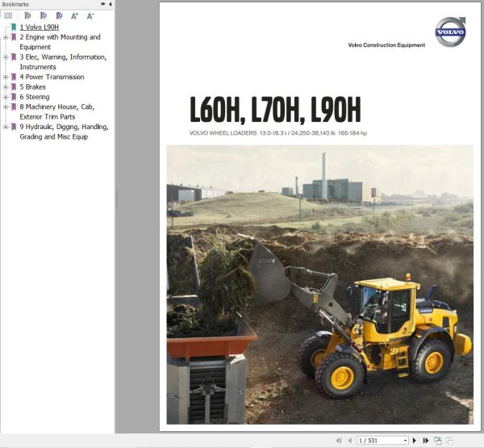Jump to the last page
This screenshot has width=484, height=448.
click(x=426, y=440)
